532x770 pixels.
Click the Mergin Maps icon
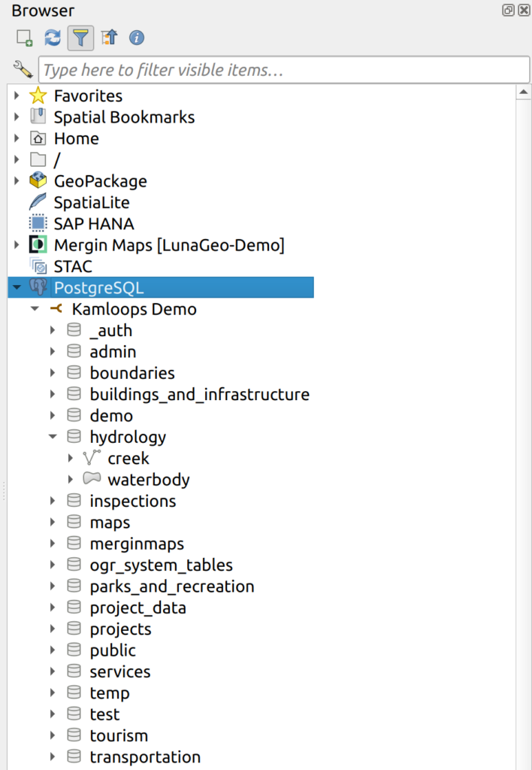tap(37, 245)
